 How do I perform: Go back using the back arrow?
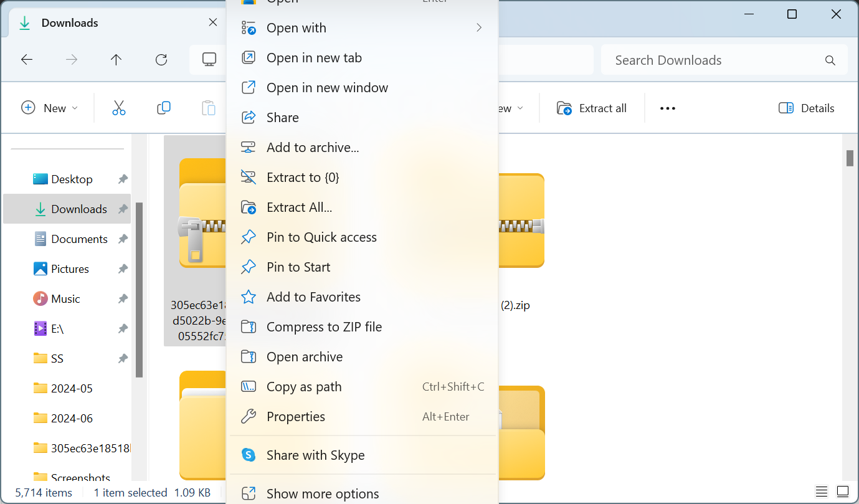26,59
